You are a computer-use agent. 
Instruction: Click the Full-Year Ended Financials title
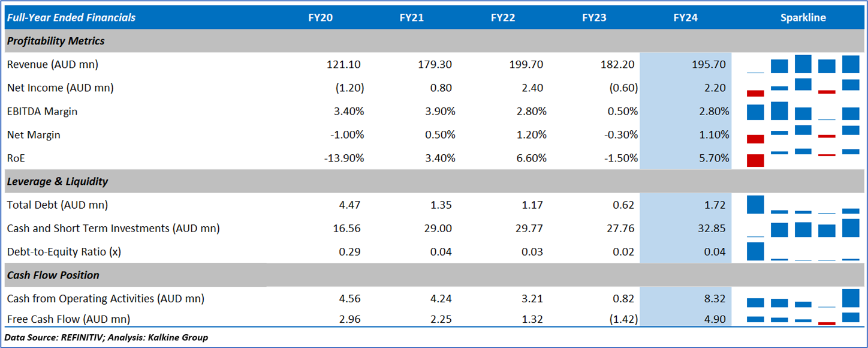point(71,18)
